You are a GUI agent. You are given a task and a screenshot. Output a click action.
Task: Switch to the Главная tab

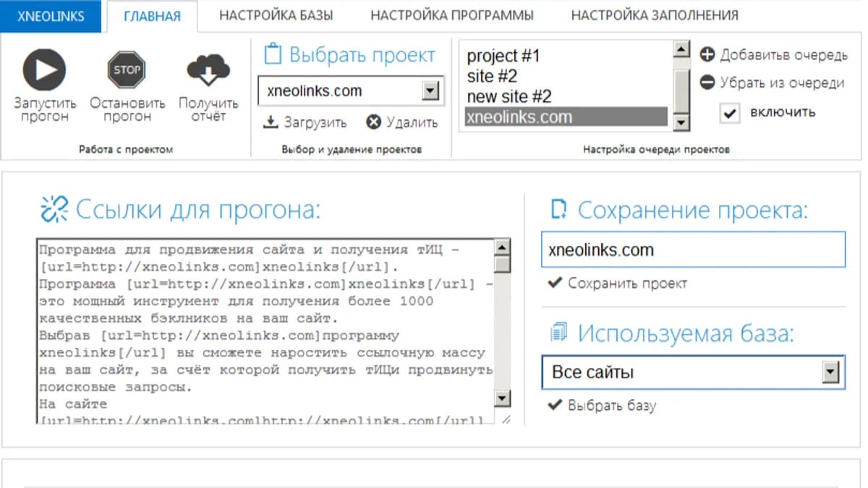tap(152, 16)
